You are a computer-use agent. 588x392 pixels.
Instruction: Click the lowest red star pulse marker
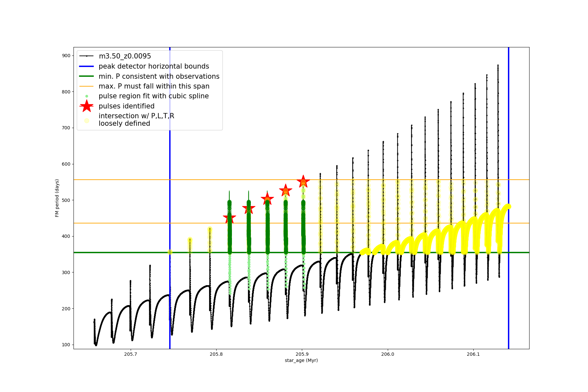(x=229, y=219)
